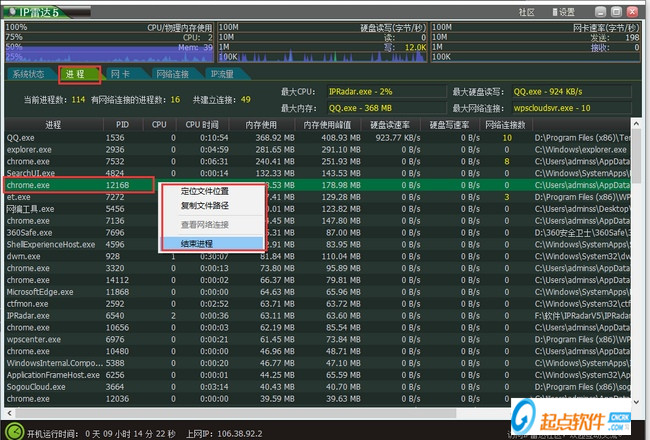This screenshot has height=440, width=650.
Task: Click the IP雷达 app logo icon
Action: point(10,11)
